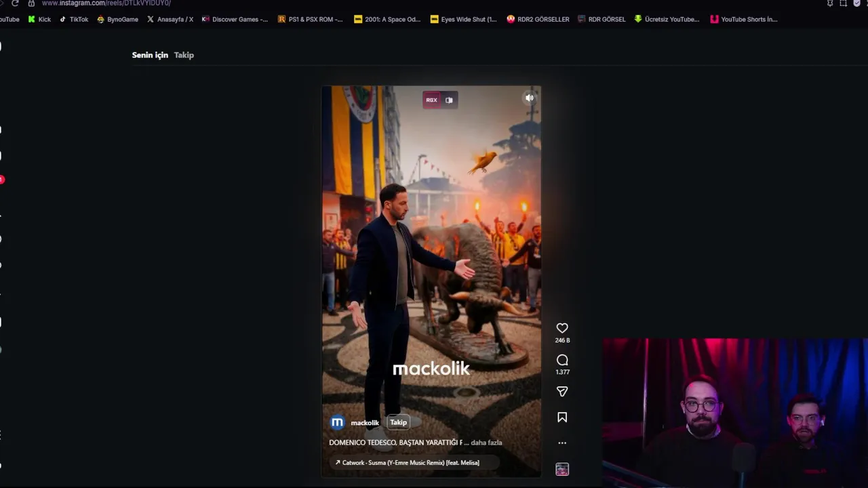Open mackolik profile avatar

tap(337, 422)
